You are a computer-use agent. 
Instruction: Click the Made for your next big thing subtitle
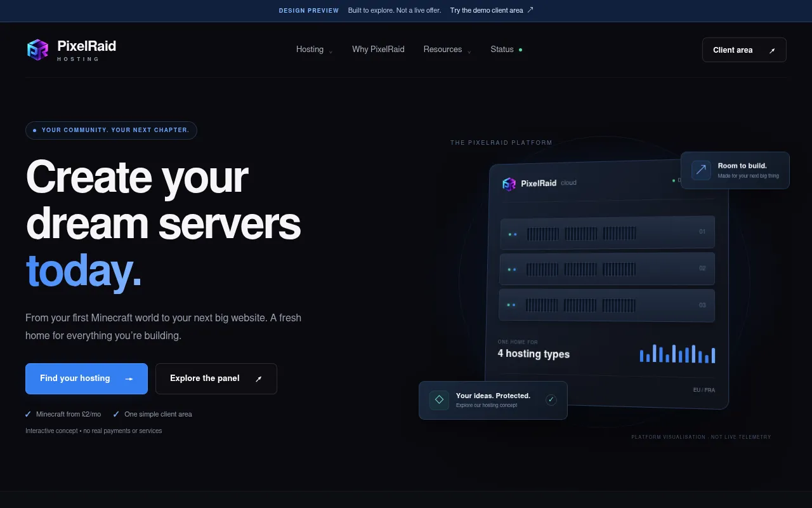click(x=749, y=176)
